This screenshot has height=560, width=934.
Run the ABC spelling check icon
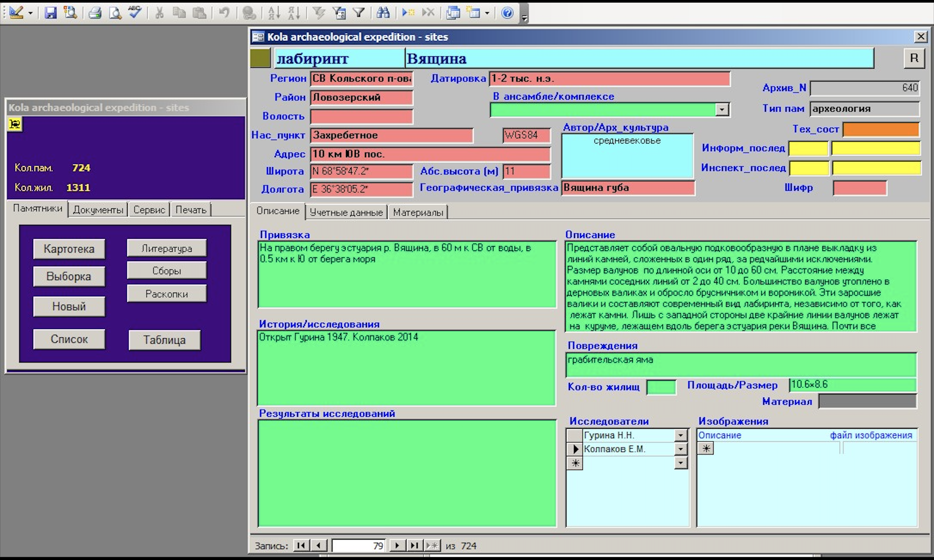coord(134,12)
